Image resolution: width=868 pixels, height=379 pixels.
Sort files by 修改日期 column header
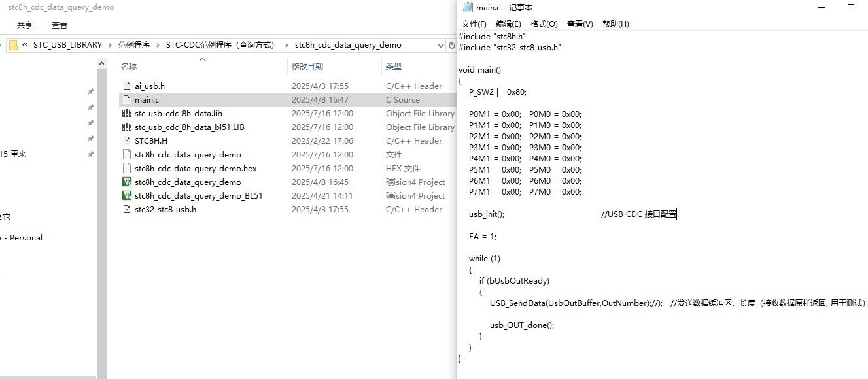[x=307, y=66]
